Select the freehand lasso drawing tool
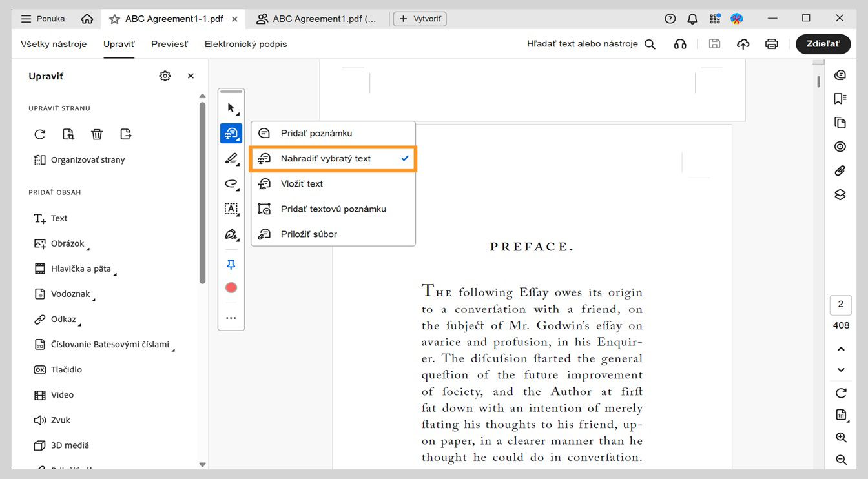 [231, 184]
